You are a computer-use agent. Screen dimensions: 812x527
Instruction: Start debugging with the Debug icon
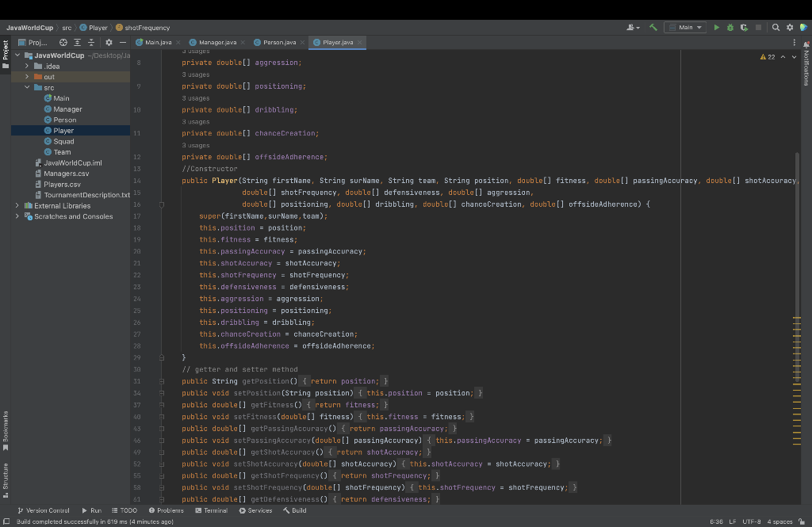(x=730, y=25)
